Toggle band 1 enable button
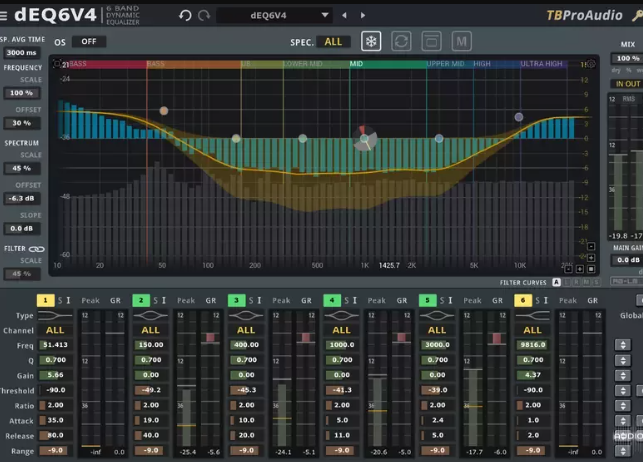 coord(45,300)
